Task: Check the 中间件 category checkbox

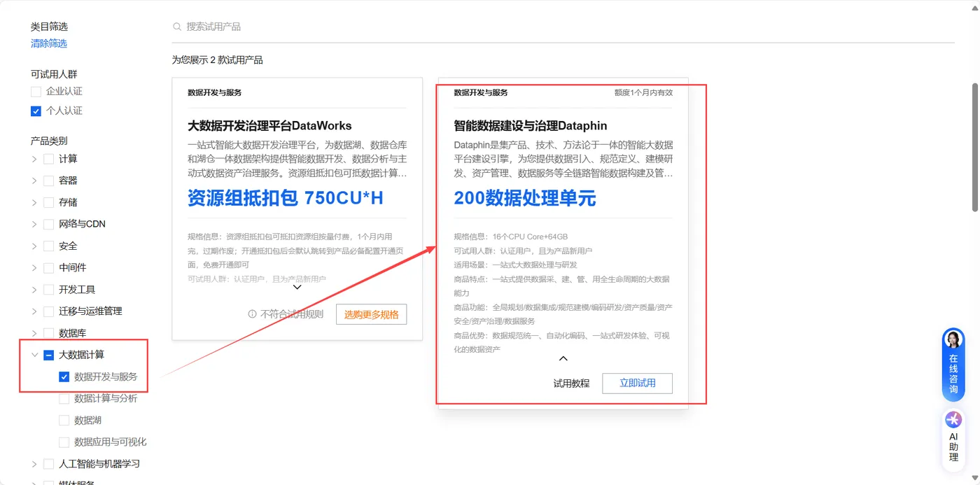Action: click(x=48, y=267)
